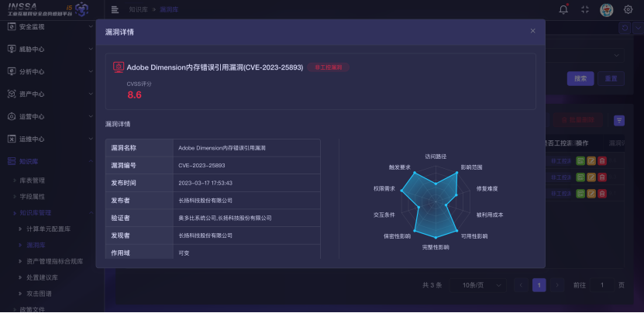This screenshot has height=313, width=644.
Task: Open the 10条/页 page size dropdown
Action: [x=477, y=285]
